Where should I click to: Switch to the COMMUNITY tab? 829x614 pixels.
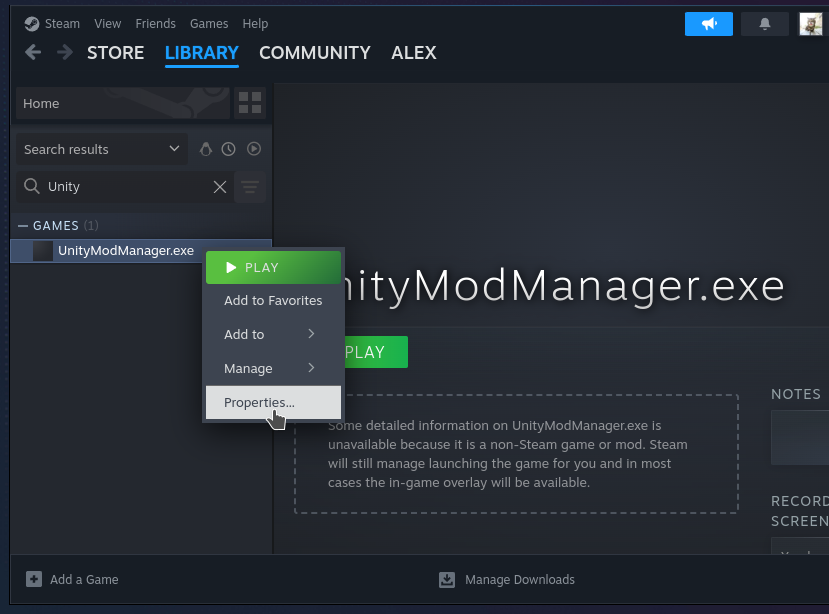[x=315, y=53]
